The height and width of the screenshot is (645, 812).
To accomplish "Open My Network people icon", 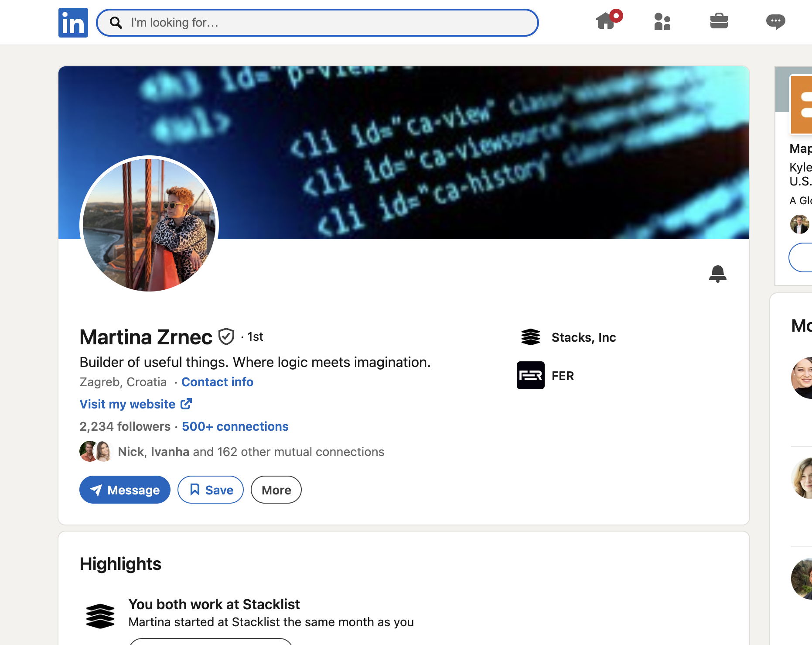I will tap(662, 21).
